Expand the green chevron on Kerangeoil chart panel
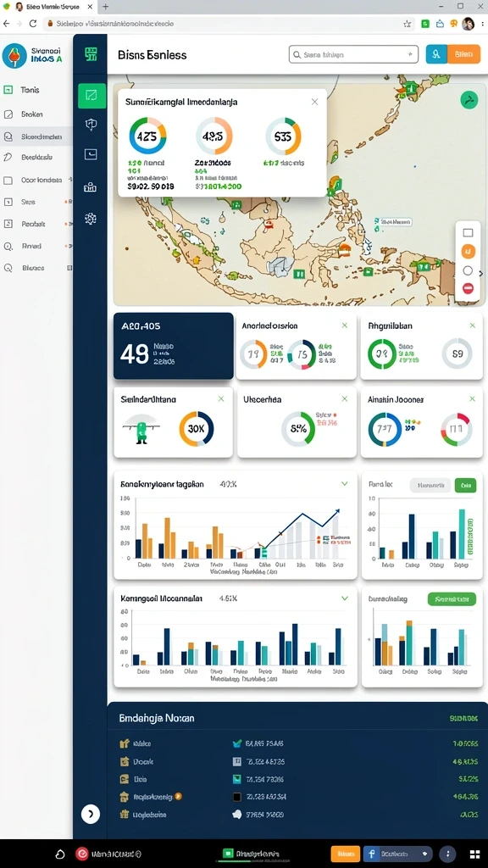488x868 pixels. click(x=345, y=598)
